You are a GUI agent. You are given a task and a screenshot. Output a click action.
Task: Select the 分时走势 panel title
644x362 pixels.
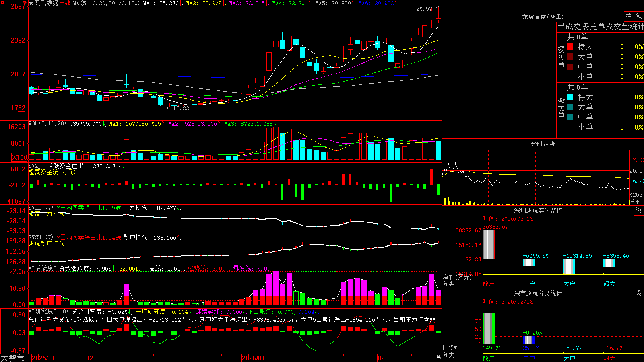click(543, 144)
